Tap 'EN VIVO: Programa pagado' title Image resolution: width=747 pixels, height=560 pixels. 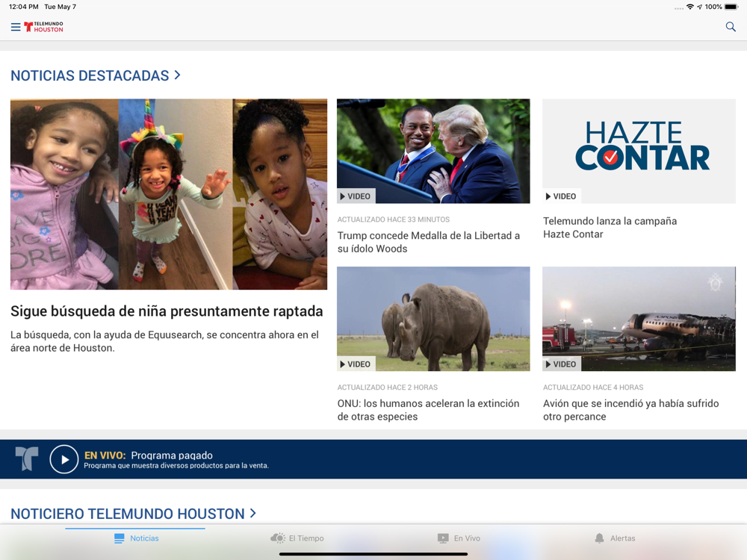coord(149,455)
